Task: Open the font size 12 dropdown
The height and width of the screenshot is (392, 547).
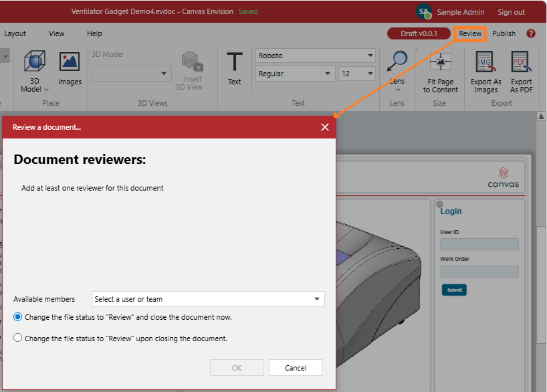Action: pos(357,74)
